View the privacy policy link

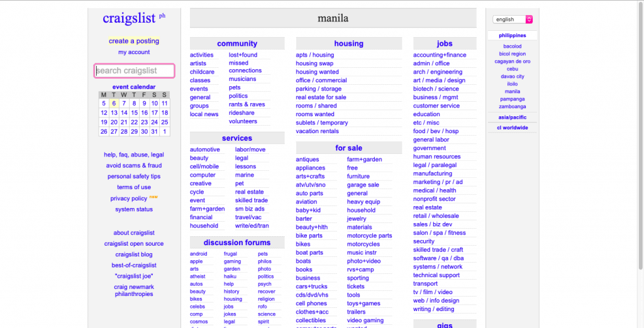pyautogui.click(x=128, y=199)
